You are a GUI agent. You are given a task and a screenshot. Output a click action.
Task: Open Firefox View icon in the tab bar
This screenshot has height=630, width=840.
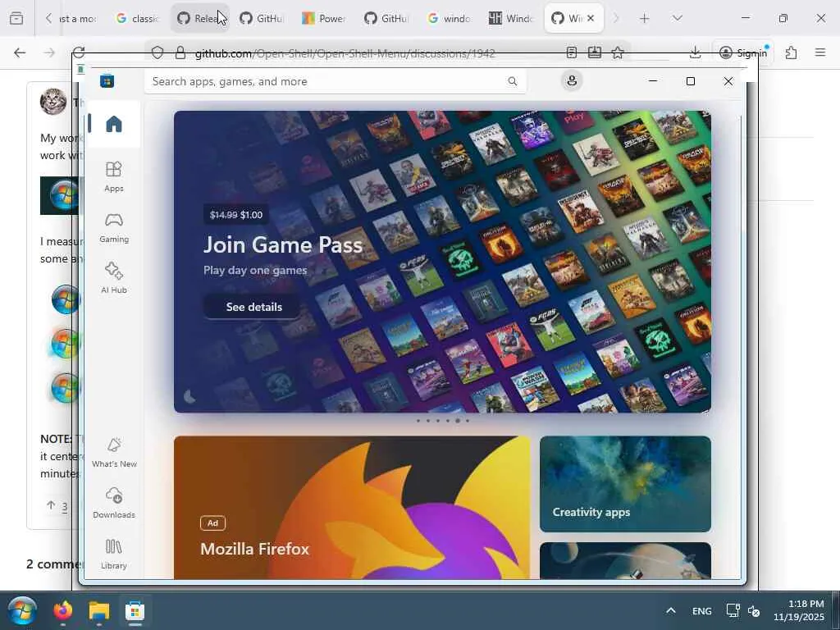click(x=16, y=19)
